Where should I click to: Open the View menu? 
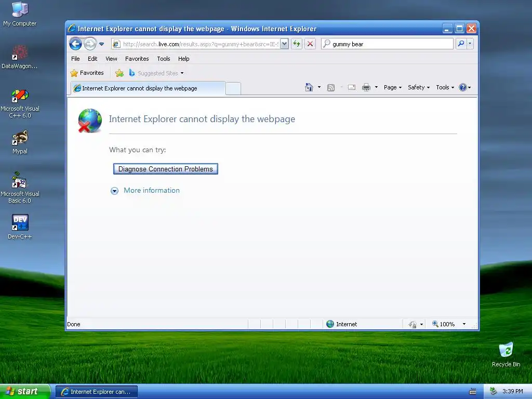click(x=111, y=59)
